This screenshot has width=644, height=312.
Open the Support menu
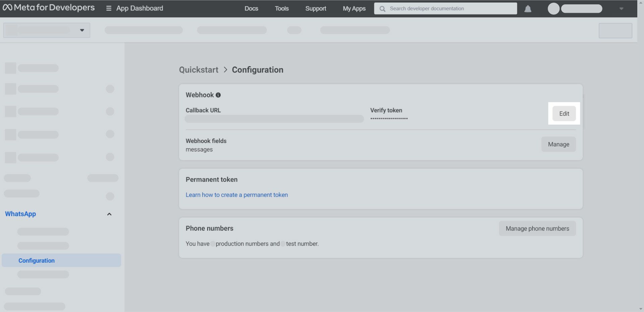click(x=316, y=8)
